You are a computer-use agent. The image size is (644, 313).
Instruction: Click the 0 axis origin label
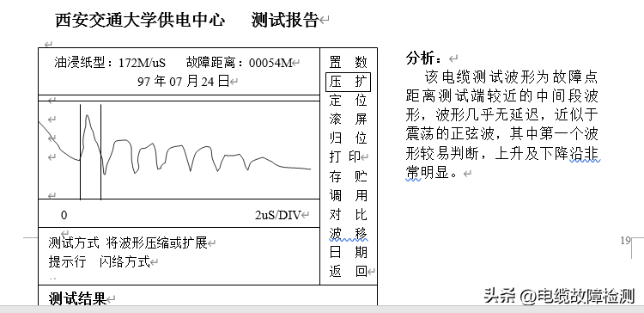(64, 215)
